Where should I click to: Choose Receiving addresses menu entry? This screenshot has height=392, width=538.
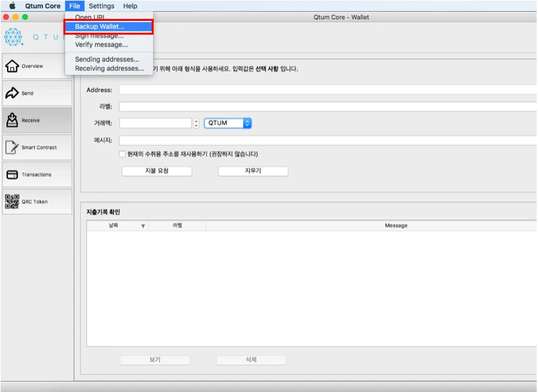point(109,68)
